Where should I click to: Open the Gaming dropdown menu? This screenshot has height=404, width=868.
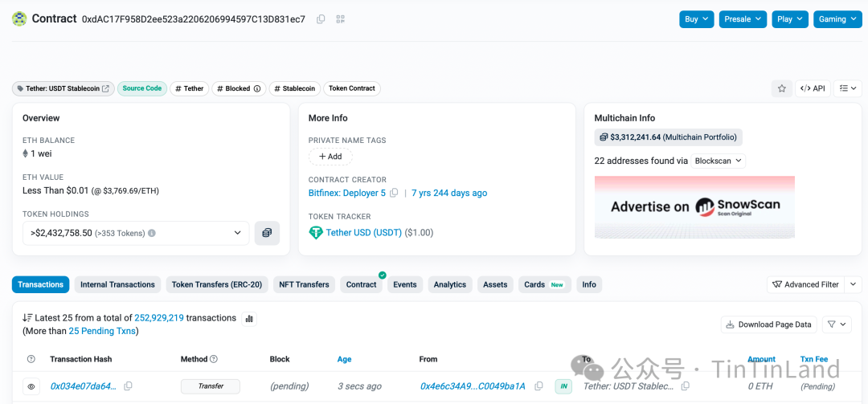(x=837, y=19)
